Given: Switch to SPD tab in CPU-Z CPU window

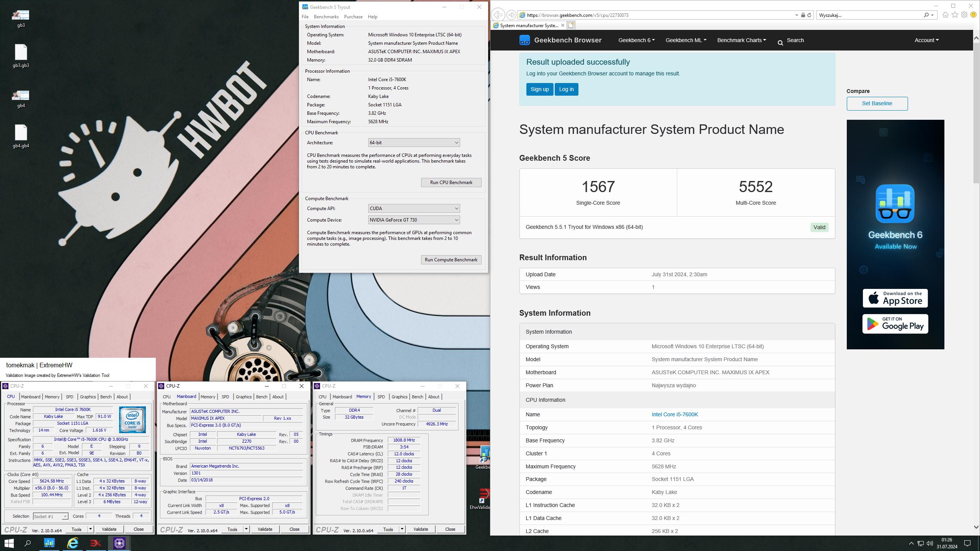Looking at the screenshot, I should [69, 397].
